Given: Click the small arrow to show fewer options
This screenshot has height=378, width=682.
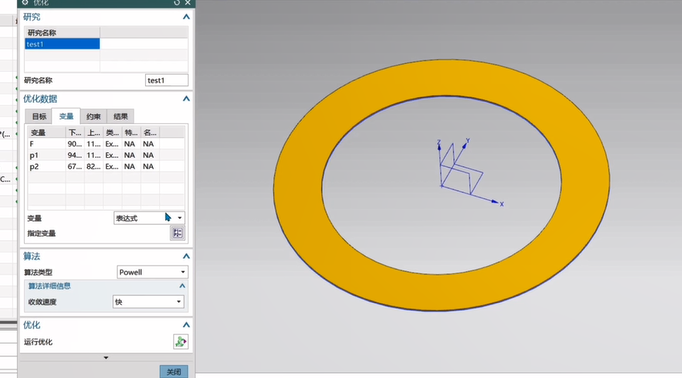Looking at the screenshot, I should (x=106, y=358).
